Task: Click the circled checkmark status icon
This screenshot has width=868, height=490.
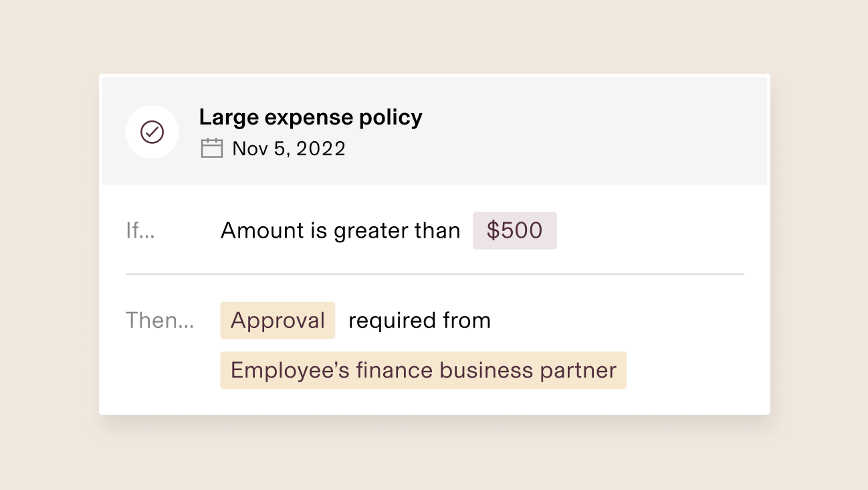Action: tap(152, 132)
